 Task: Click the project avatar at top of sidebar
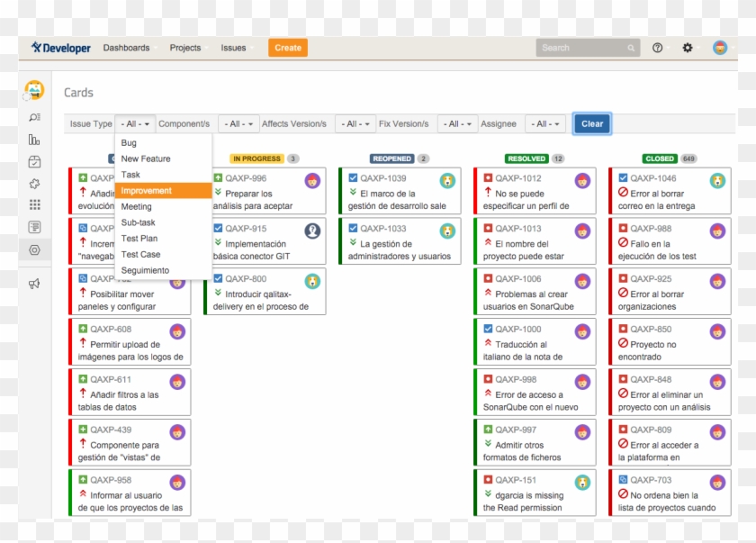tap(34, 89)
